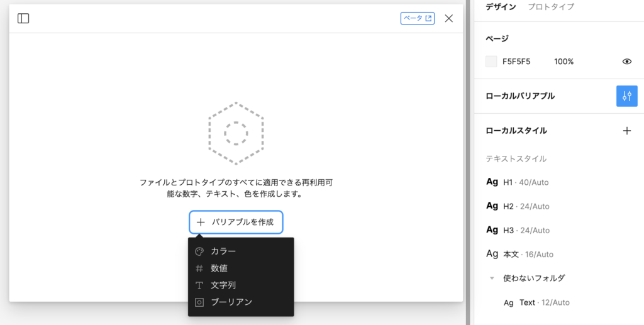Select カラー from the variable menu
Image resolution: width=644 pixels, height=325 pixels.
pyautogui.click(x=223, y=251)
